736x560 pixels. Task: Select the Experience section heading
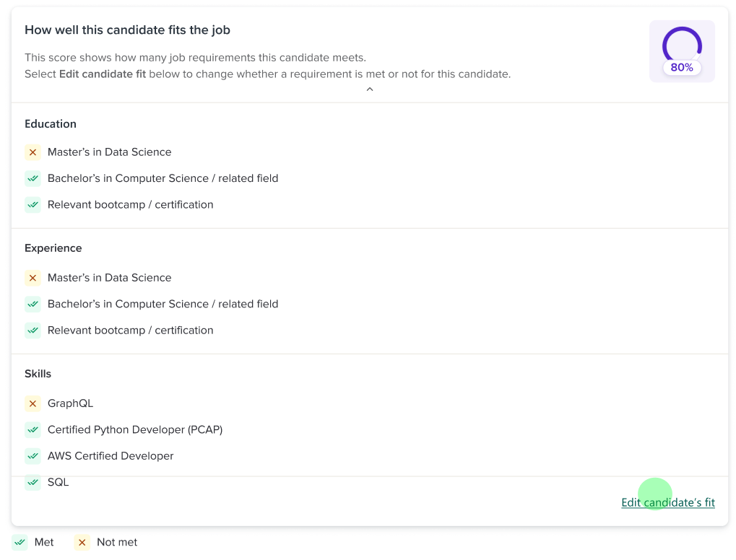53,248
